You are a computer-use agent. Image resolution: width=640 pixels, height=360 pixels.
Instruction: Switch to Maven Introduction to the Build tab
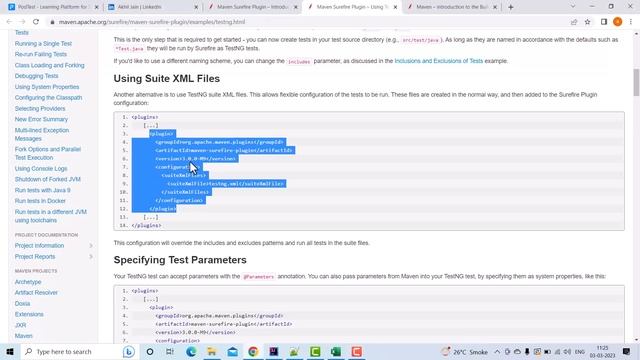451,7
